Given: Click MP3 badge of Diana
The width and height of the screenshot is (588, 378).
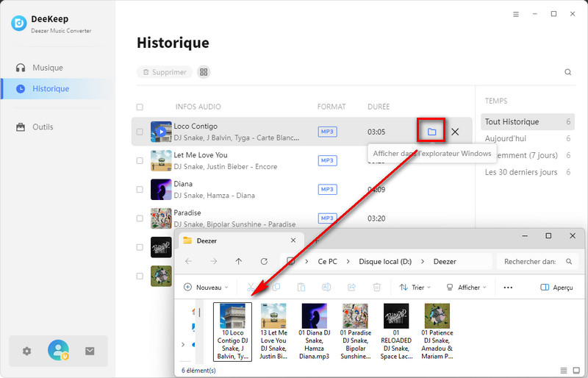Looking at the screenshot, I should [327, 190].
